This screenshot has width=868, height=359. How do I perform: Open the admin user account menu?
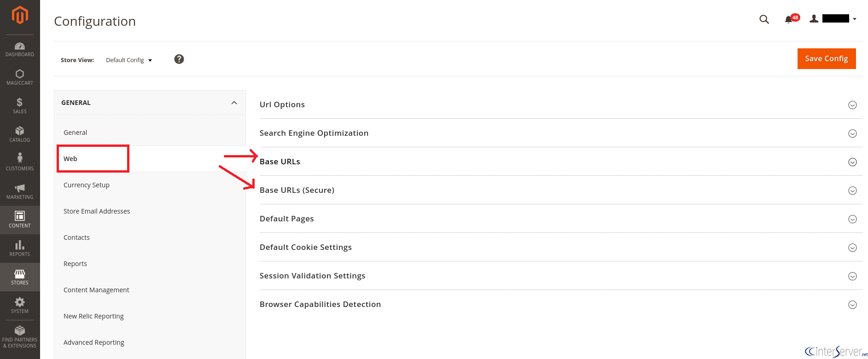coord(833,19)
